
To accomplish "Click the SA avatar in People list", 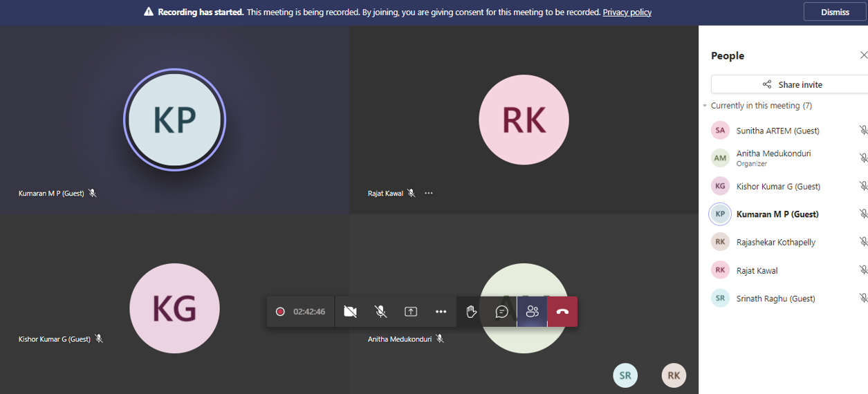I will [x=720, y=130].
